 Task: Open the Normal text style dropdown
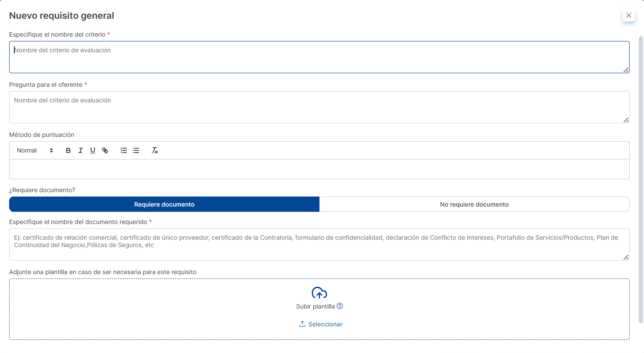pyautogui.click(x=35, y=150)
